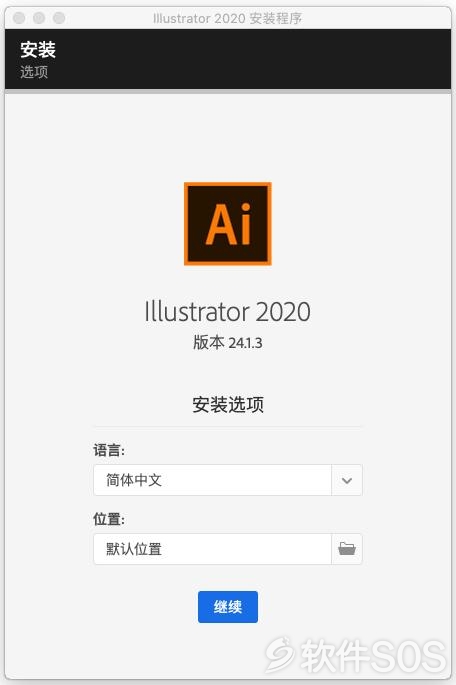Click the 安装选项 section heading
This screenshot has width=456, height=685.
click(x=228, y=405)
